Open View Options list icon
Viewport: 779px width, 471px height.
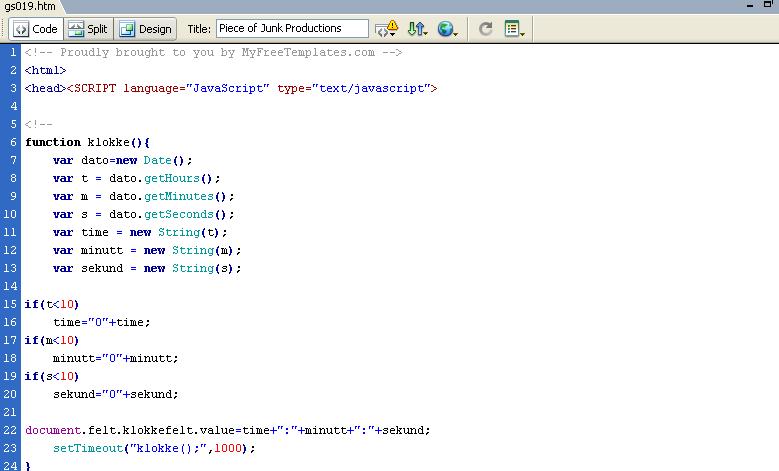514,29
